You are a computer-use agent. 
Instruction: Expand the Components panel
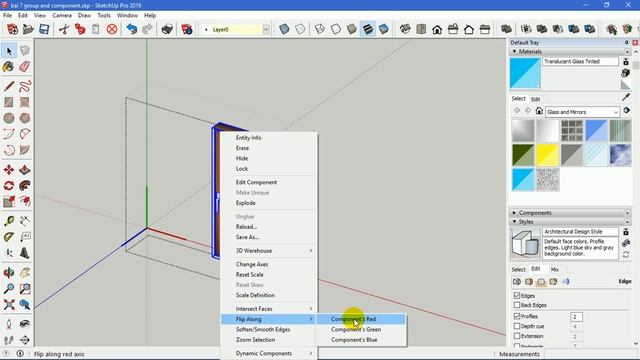click(x=514, y=213)
